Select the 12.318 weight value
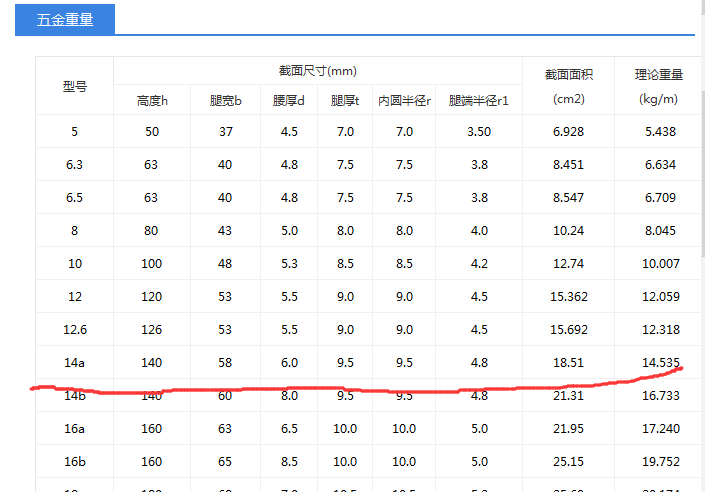This screenshot has width=705, height=492. pyautogui.click(x=661, y=330)
